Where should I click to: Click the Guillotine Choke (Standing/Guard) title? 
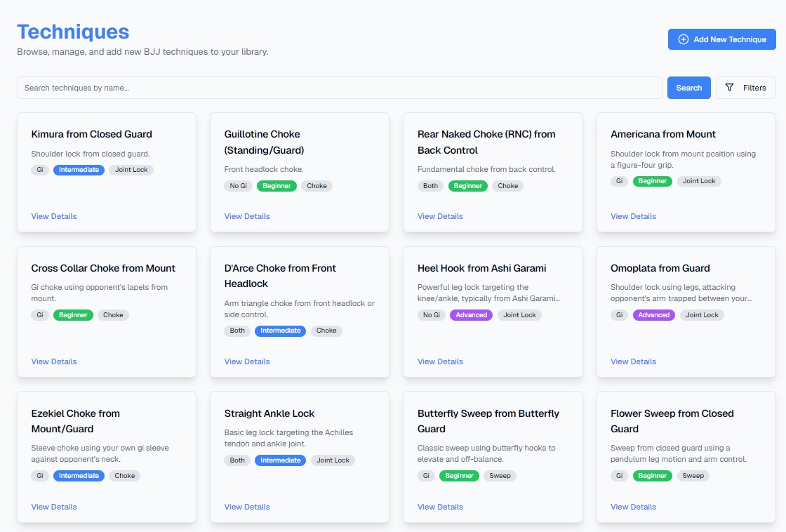(264, 142)
